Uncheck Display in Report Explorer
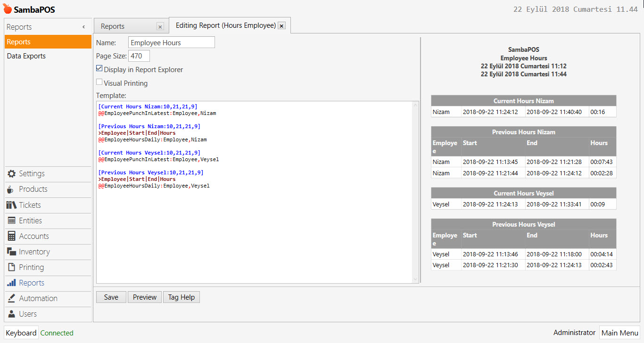Screen dimensions: 644x343 pyautogui.click(x=99, y=68)
